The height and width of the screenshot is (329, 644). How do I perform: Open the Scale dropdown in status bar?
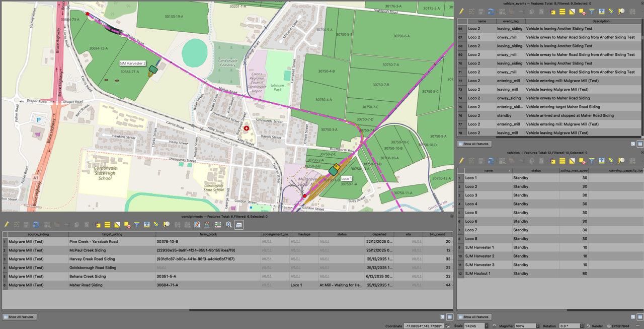[486, 326]
